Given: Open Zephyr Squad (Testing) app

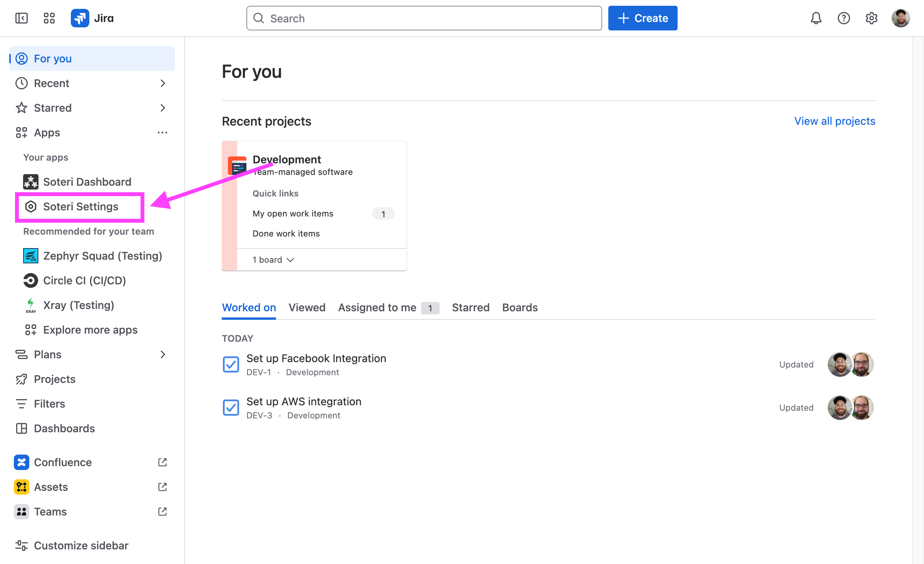Looking at the screenshot, I should (x=102, y=256).
